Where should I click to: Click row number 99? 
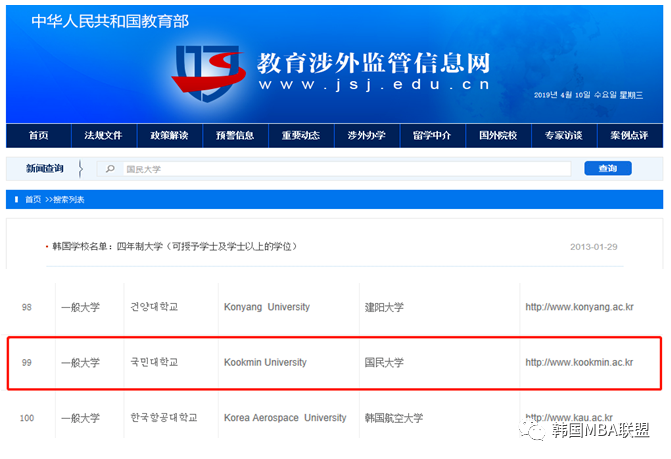[x=27, y=363]
